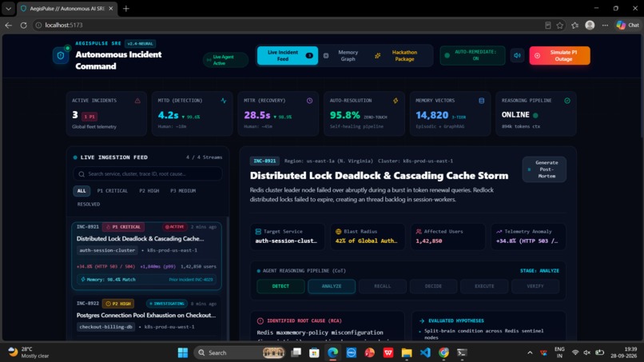Viewport: 644px width, 362px height.
Task: Click the MTTD activity pulse icon
Action: pos(224,101)
